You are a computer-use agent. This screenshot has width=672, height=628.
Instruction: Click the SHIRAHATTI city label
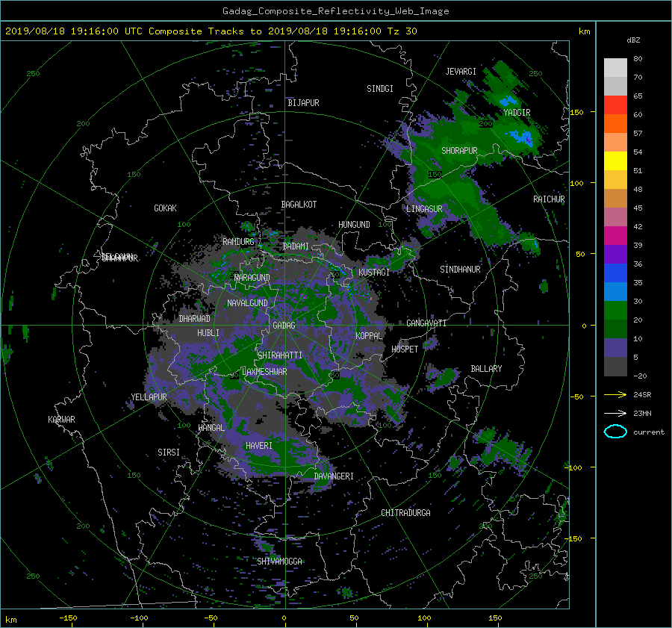(x=280, y=355)
